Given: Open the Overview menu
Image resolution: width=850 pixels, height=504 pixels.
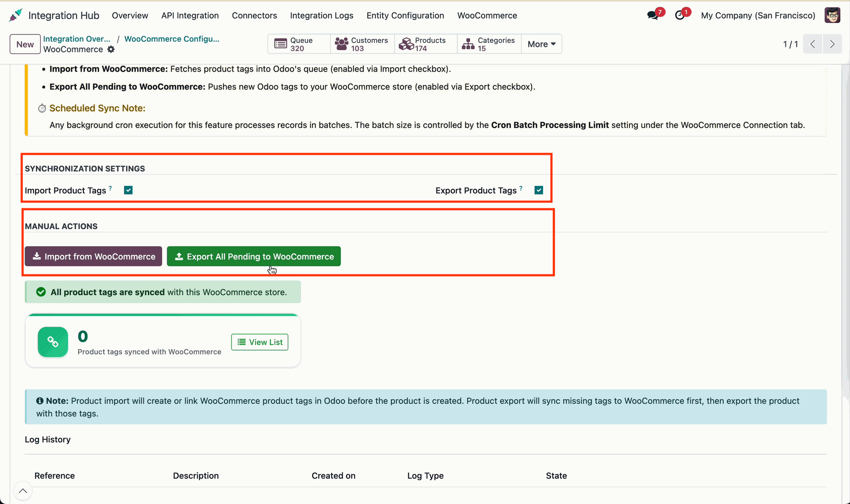Looking at the screenshot, I should tap(130, 15).
